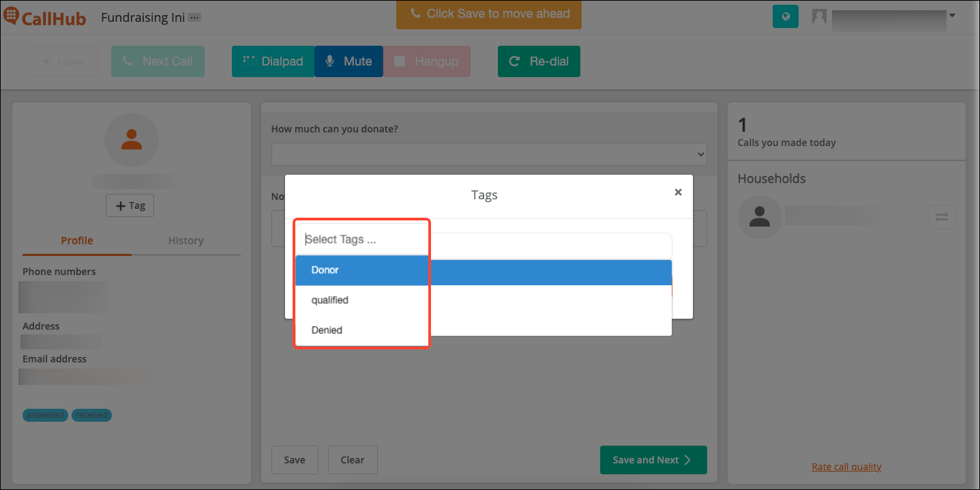
Task: Click the globe icon in header
Action: pos(786,16)
